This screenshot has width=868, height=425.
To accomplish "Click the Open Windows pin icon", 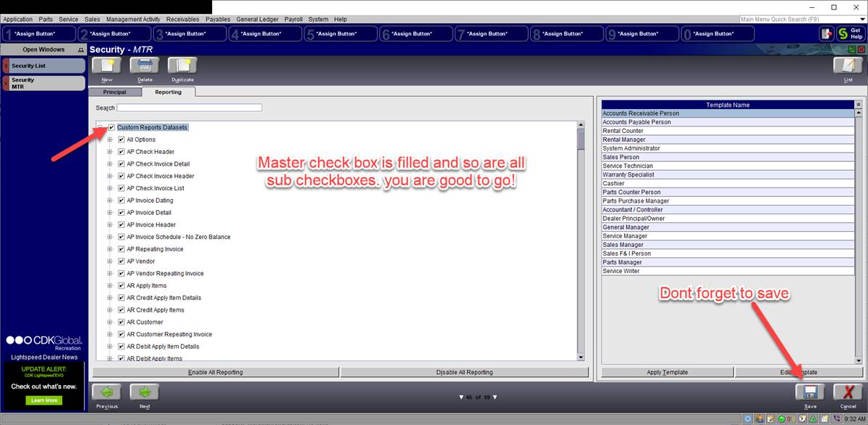I will [81, 50].
